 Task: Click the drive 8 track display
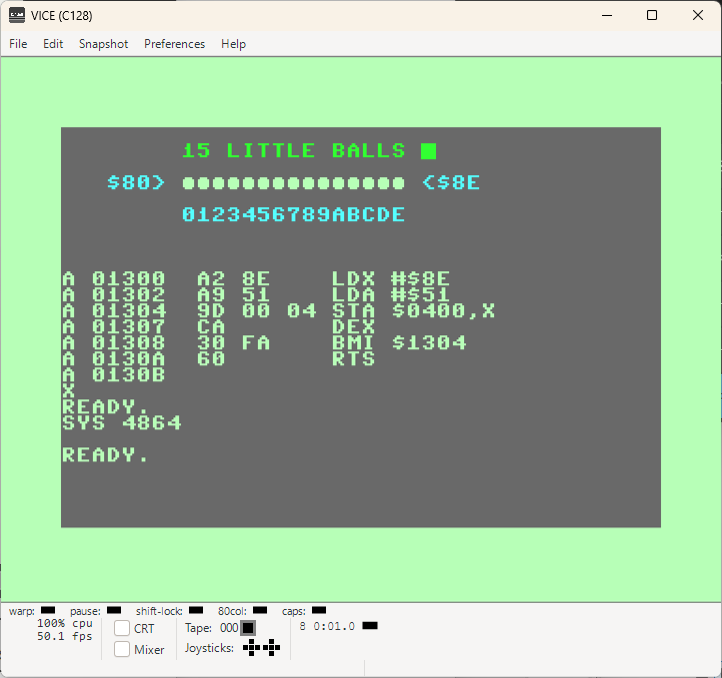click(334, 626)
